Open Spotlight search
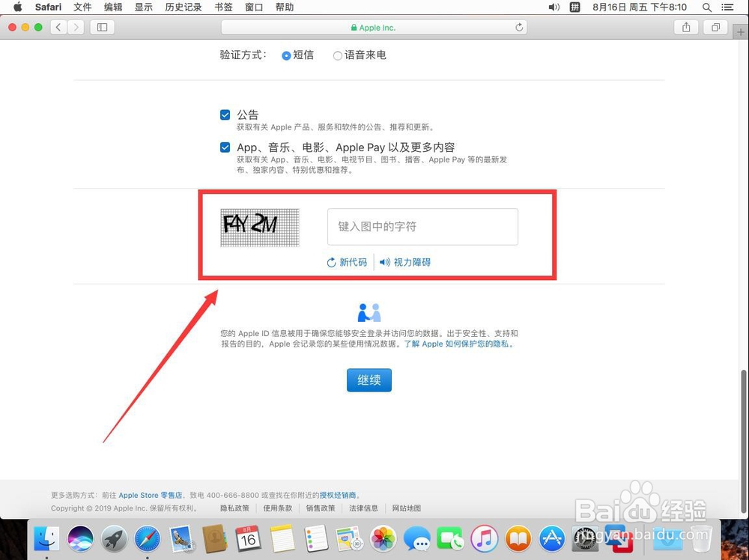Screen dimensions: 749x560 coord(707,7)
